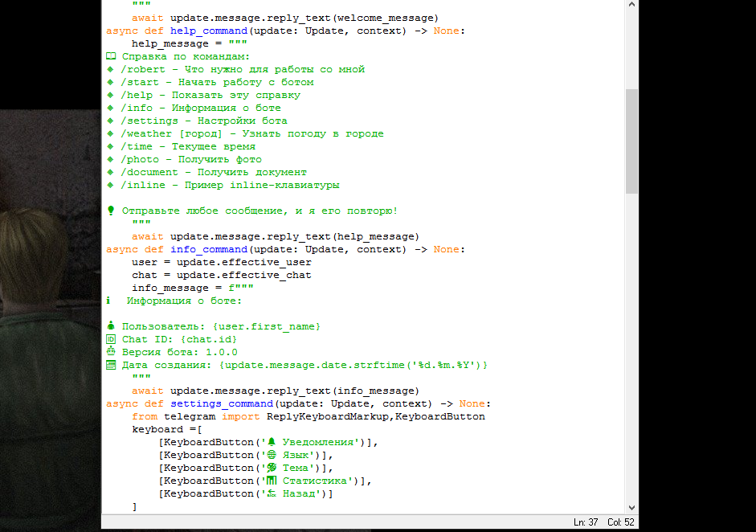Image resolution: width=756 pixels, height=532 pixels.
Task: Click the "Col: 52" status bar indicator
Action: point(621,522)
